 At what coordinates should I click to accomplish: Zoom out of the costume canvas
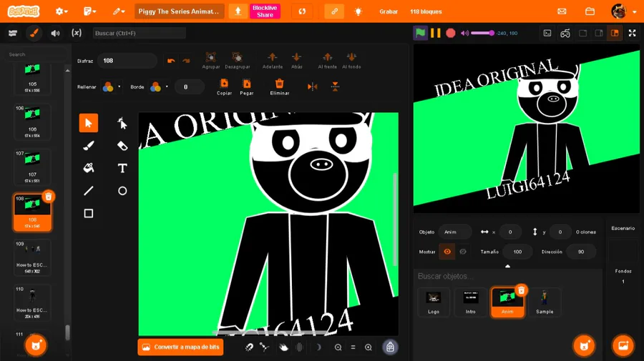coord(338,347)
